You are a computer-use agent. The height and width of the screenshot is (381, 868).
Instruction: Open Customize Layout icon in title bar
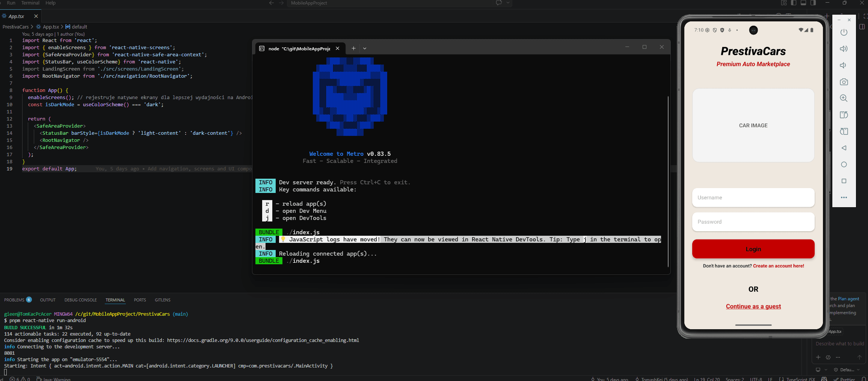[x=784, y=3]
